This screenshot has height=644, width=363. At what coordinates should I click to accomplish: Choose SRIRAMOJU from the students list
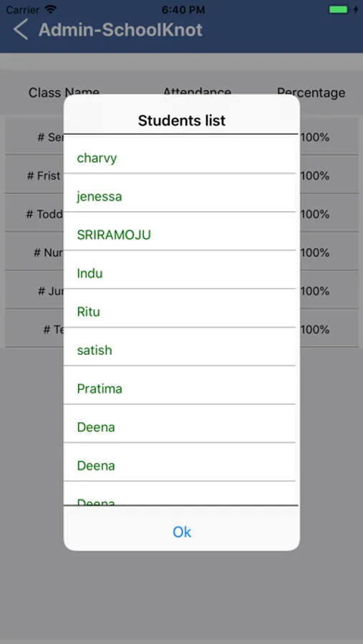pyautogui.click(x=180, y=235)
